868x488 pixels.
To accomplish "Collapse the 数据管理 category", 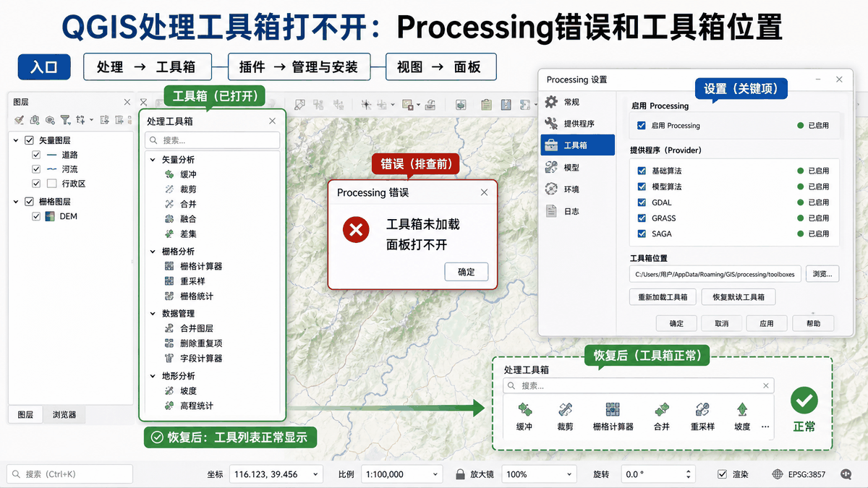I will click(153, 314).
